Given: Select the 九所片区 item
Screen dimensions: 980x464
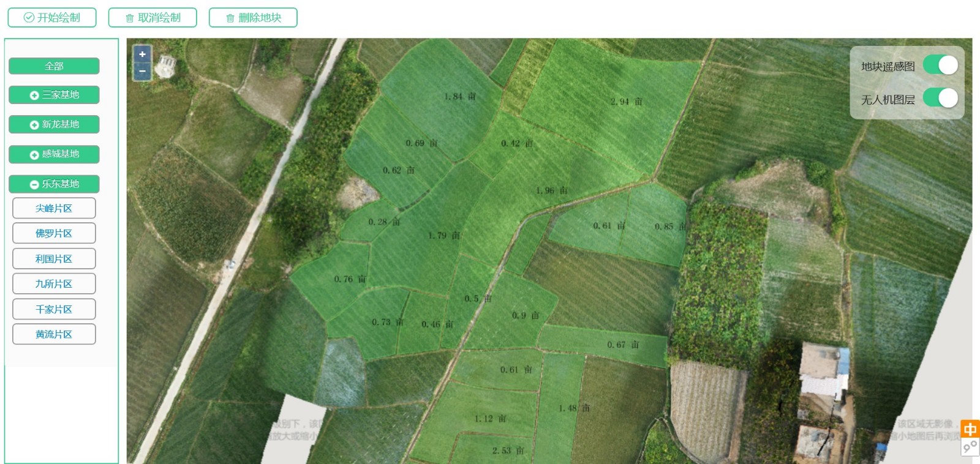Looking at the screenshot, I should (x=54, y=284).
